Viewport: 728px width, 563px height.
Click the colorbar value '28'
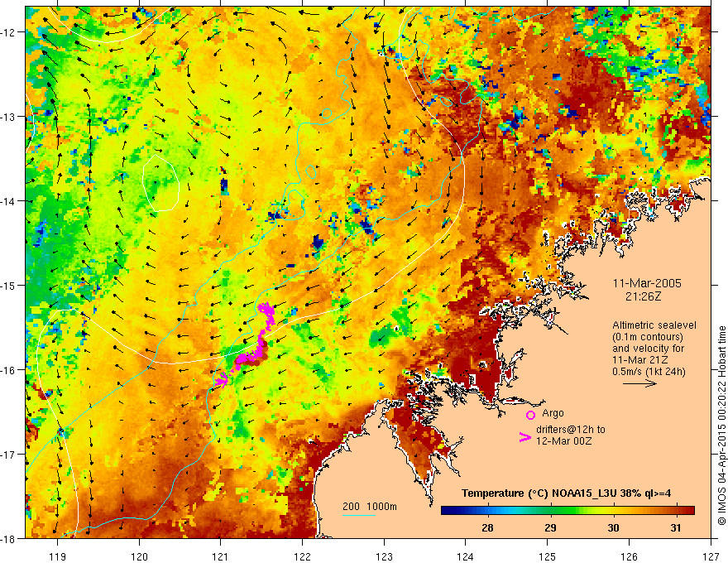click(x=487, y=527)
